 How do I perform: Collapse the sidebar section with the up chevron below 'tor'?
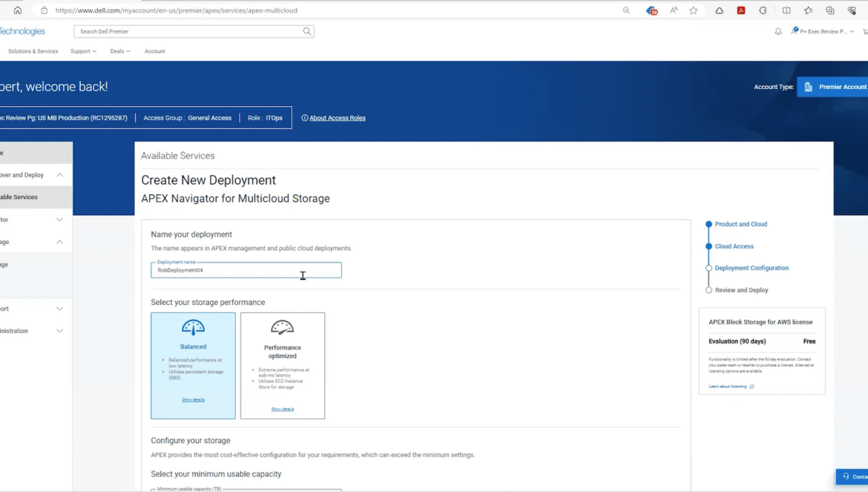(x=59, y=242)
